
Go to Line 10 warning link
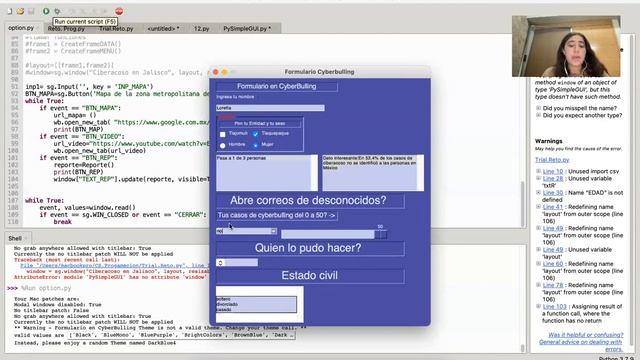coord(553,171)
